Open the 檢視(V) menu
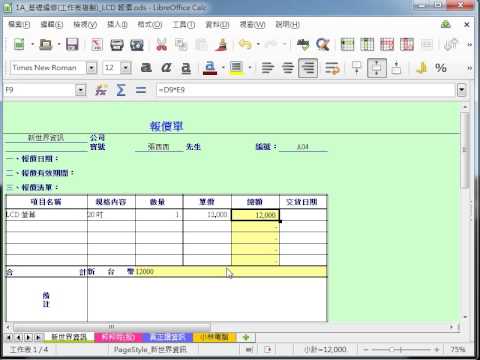Viewport: 480px width, 360px height. [x=85, y=25]
